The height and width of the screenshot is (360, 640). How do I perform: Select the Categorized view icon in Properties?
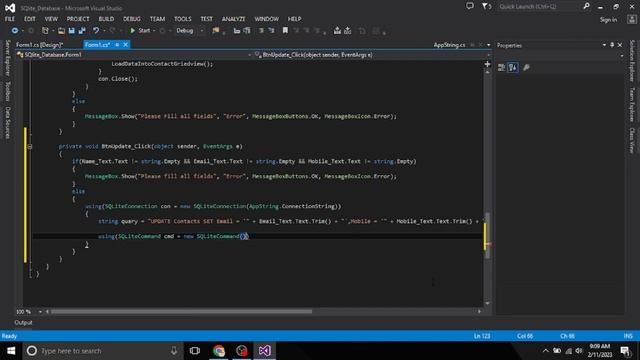502,68
